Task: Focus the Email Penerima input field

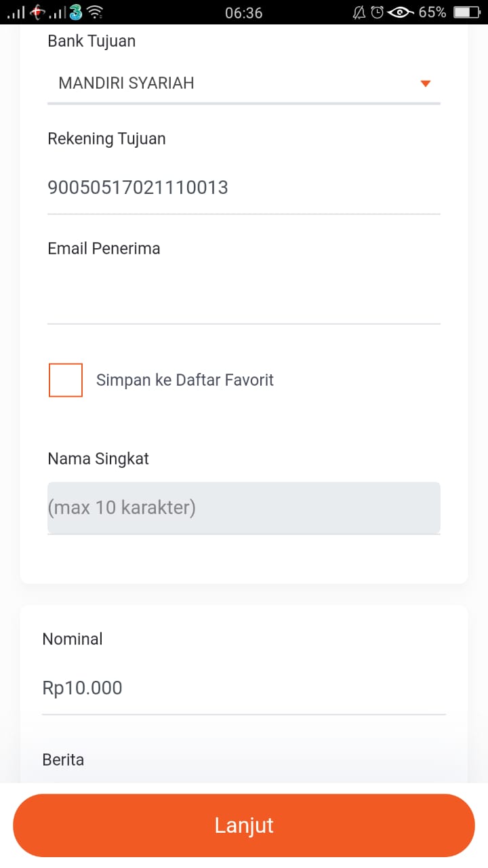Action: pos(243,297)
